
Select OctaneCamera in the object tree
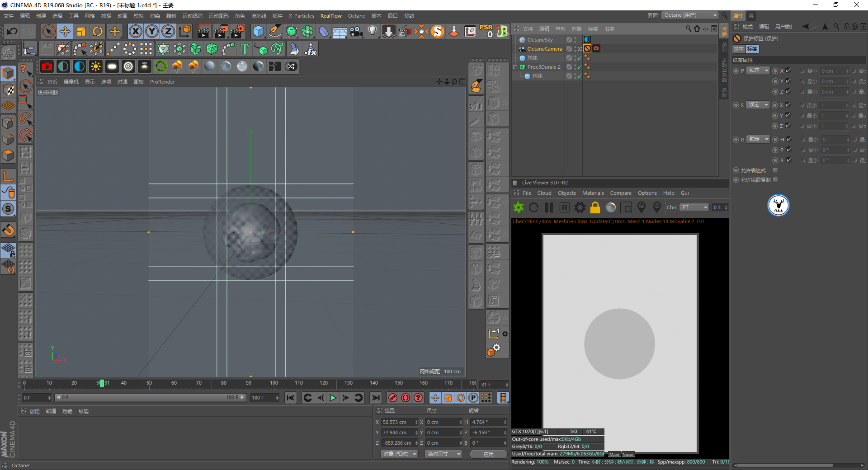coord(545,49)
